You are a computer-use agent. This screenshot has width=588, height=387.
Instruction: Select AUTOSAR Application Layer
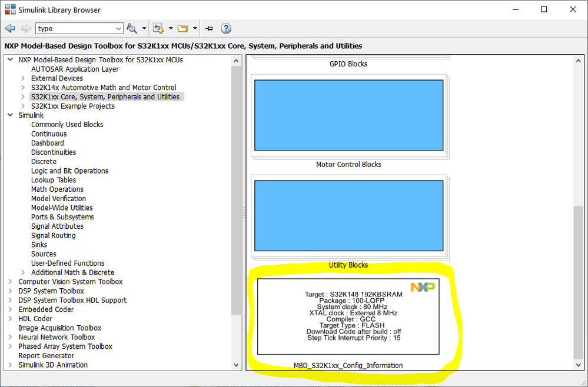(75, 69)
